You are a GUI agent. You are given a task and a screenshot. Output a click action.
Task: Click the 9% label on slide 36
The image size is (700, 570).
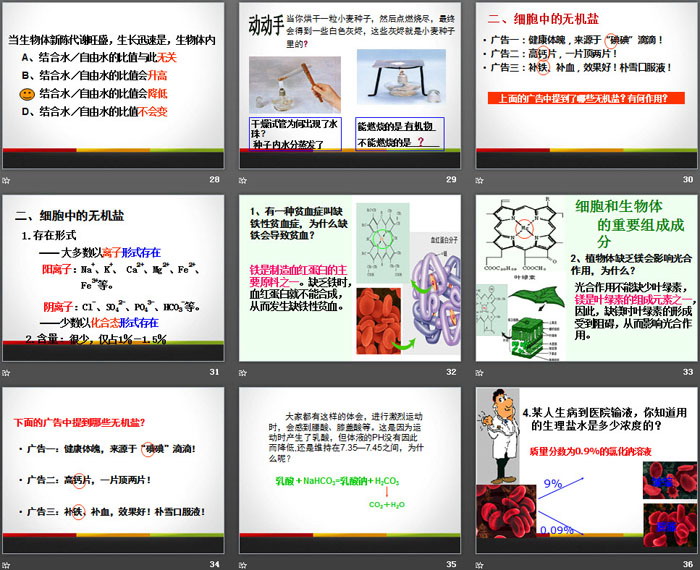pos(553,484)
